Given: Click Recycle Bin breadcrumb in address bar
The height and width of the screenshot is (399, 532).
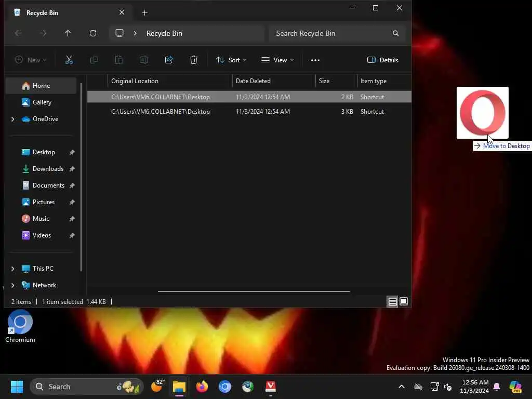Looking at the screenshot, I should coord(164,33).
